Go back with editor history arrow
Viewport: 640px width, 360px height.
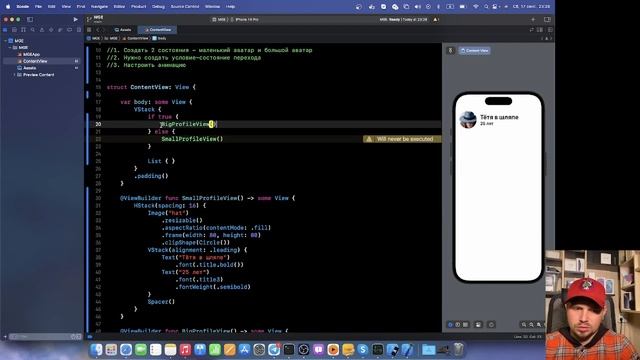98,30
